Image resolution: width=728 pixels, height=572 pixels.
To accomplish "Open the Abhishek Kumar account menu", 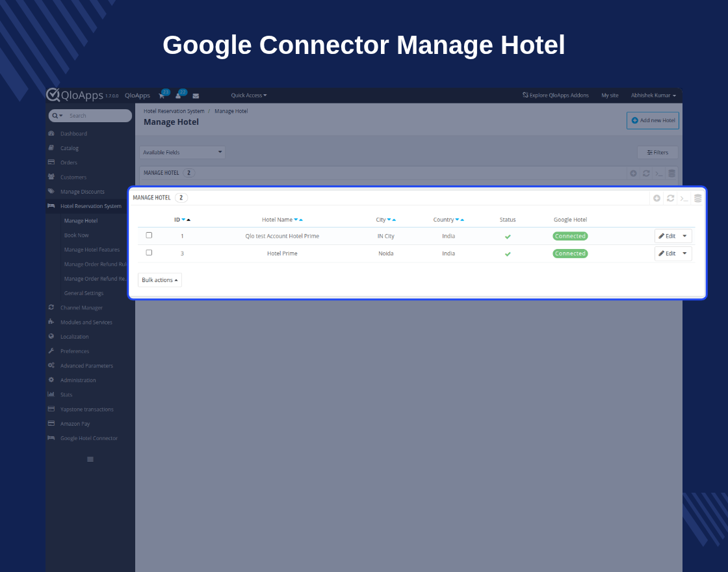I will 653,95.
